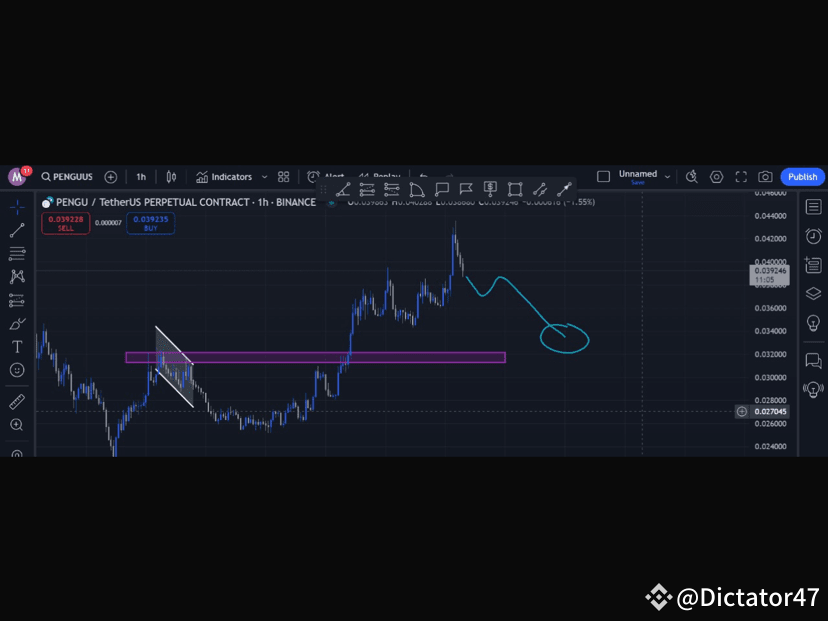Pick trend angle tool in floating toolbar
The image size is (828, 621).
pos(343,189)
